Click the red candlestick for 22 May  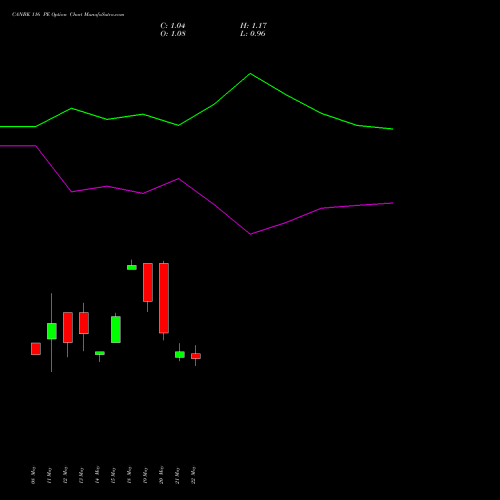click(x=196, y=356)
